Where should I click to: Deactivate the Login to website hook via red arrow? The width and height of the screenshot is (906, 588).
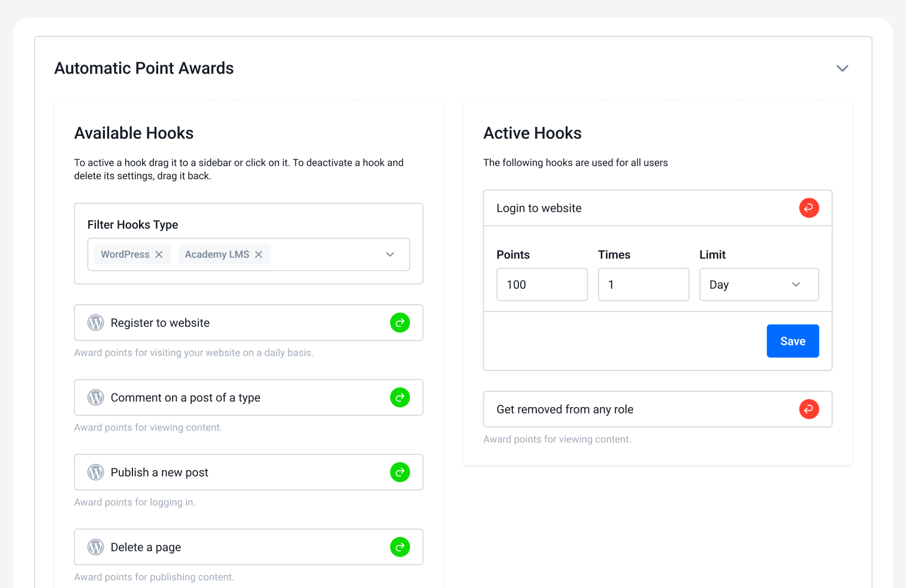point(809,208)
